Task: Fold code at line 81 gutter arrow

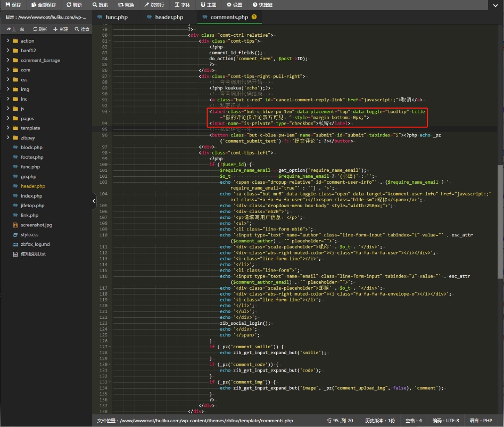Action: point(110,41)
